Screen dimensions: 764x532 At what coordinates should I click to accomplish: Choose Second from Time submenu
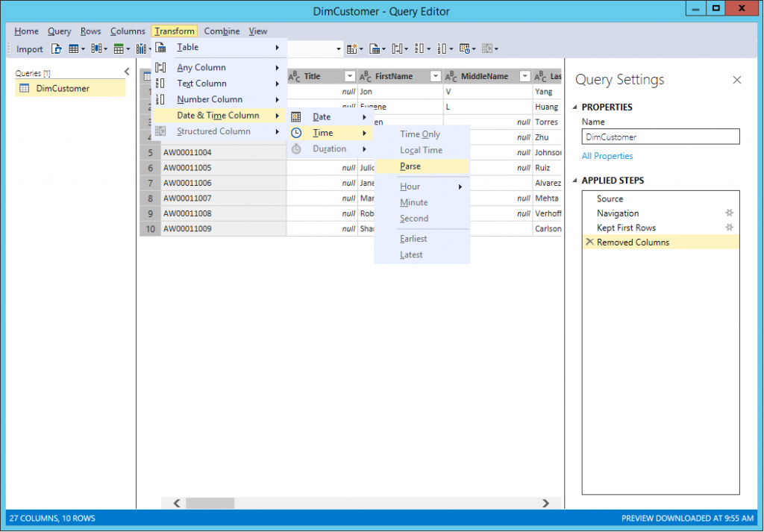click(x=422, y=219)
